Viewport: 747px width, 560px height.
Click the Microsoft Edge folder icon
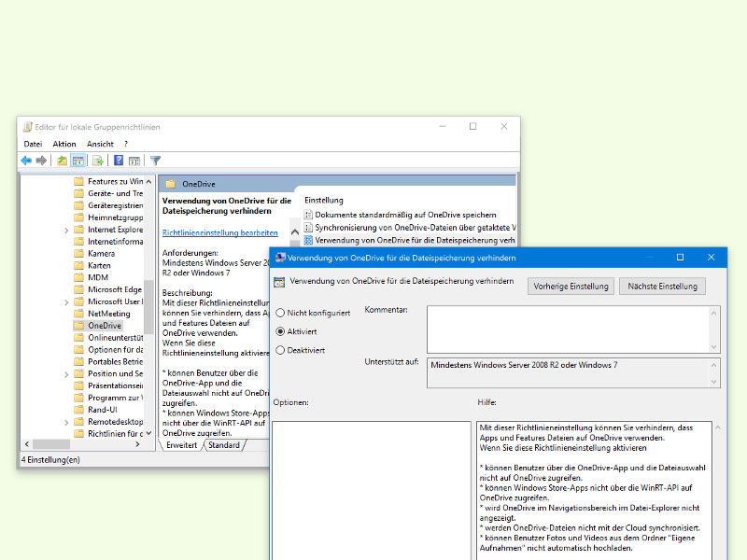[x=79, y=289]
